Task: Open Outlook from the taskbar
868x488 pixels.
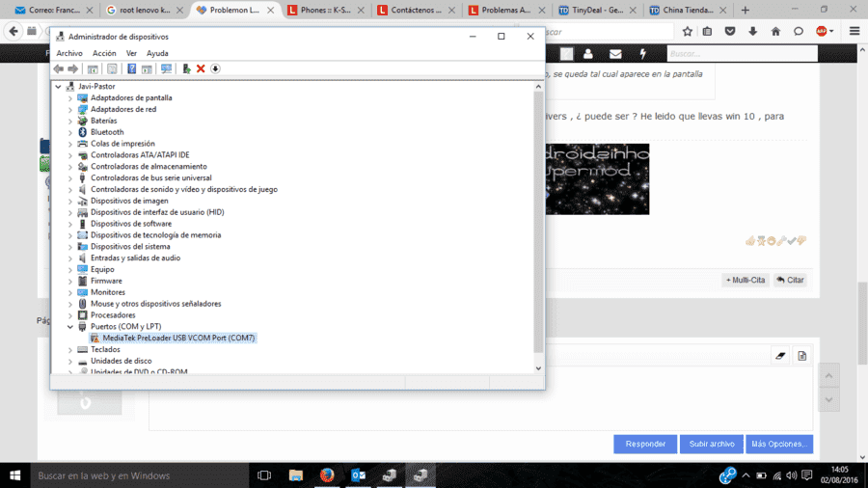Action: (358, 475)
